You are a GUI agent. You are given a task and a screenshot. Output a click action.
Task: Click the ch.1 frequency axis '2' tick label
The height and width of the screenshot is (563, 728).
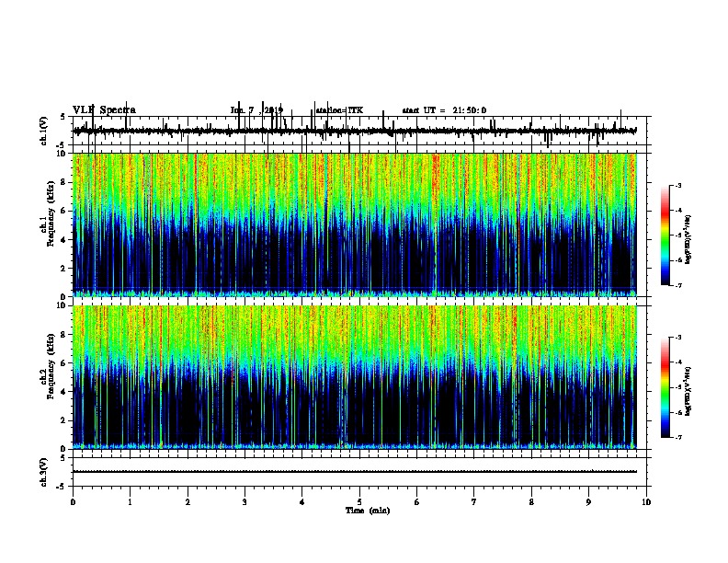coord(64,269)
